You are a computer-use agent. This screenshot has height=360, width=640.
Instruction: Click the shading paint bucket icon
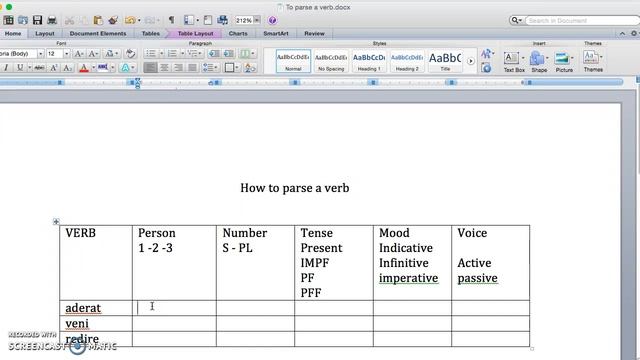click(250, 68)
